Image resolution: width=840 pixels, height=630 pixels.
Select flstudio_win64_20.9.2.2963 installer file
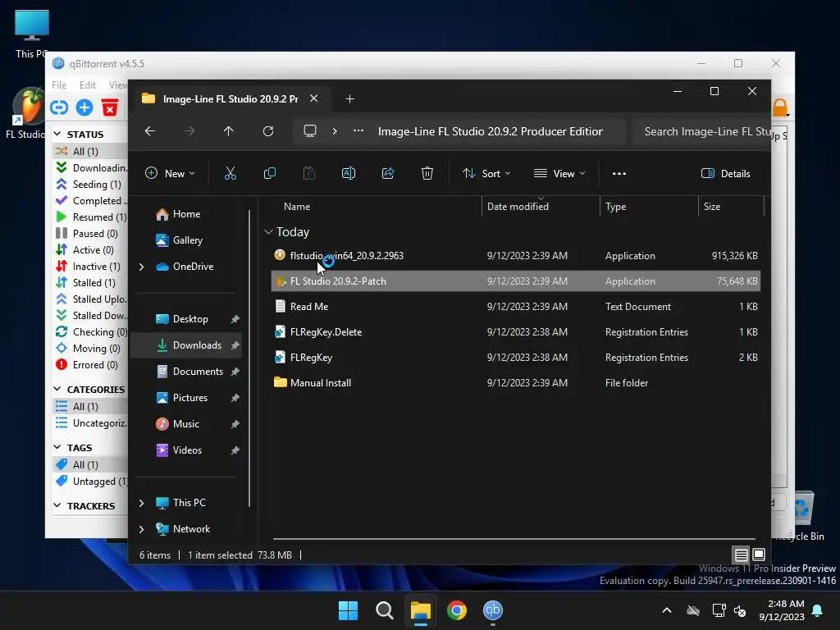[x=515, y=256]
